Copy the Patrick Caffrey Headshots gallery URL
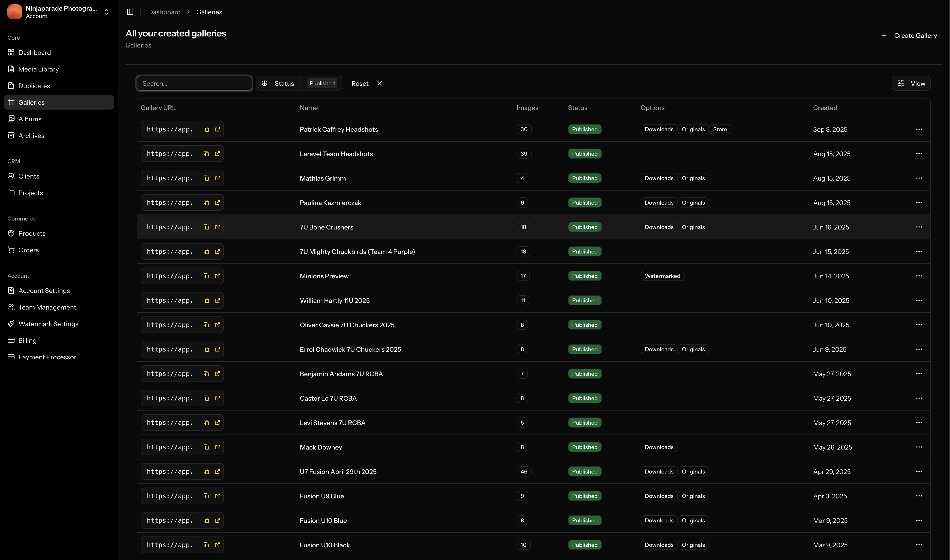Screen dimensions: 950x560 tap(206, 129)
